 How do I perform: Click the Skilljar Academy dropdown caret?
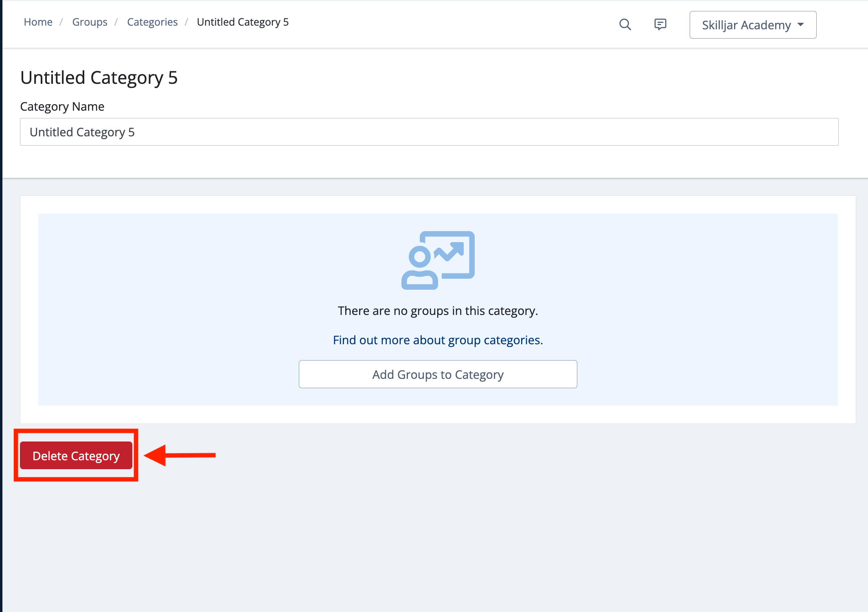(x=801, y=25)
